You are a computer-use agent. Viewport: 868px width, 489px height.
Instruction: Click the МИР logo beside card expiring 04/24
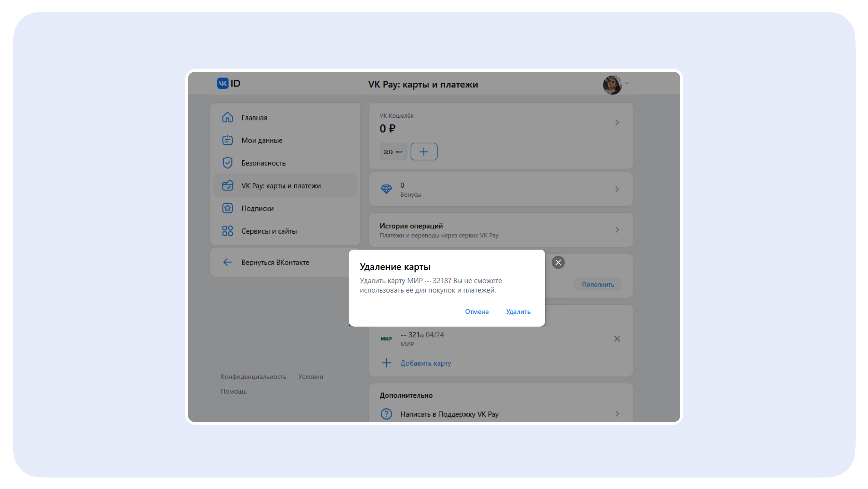[x=386, y=339]
